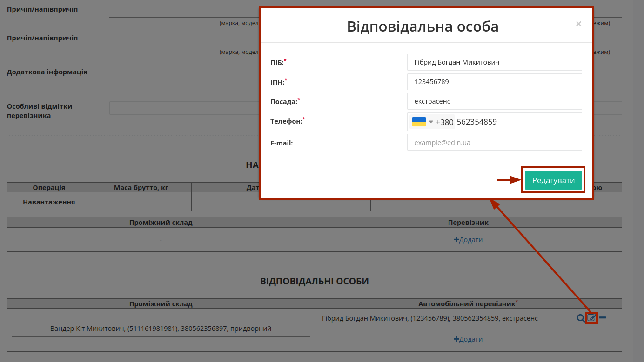Click the Проміжний склад header in Відповідальні особи table

click(x=161, y=304)
